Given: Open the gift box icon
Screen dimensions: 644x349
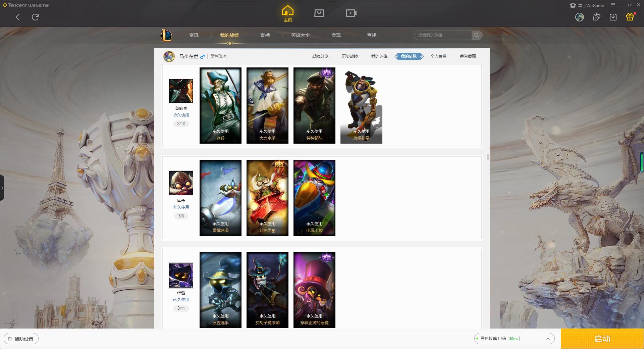Looking at the screenshot, I should point(630,17).
